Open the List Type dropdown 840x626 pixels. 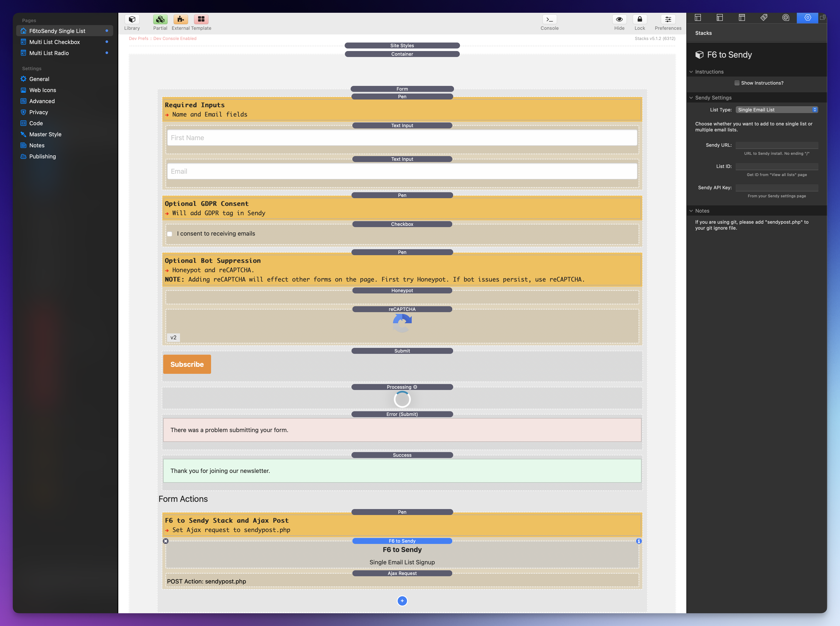click(x=776, y=110)
